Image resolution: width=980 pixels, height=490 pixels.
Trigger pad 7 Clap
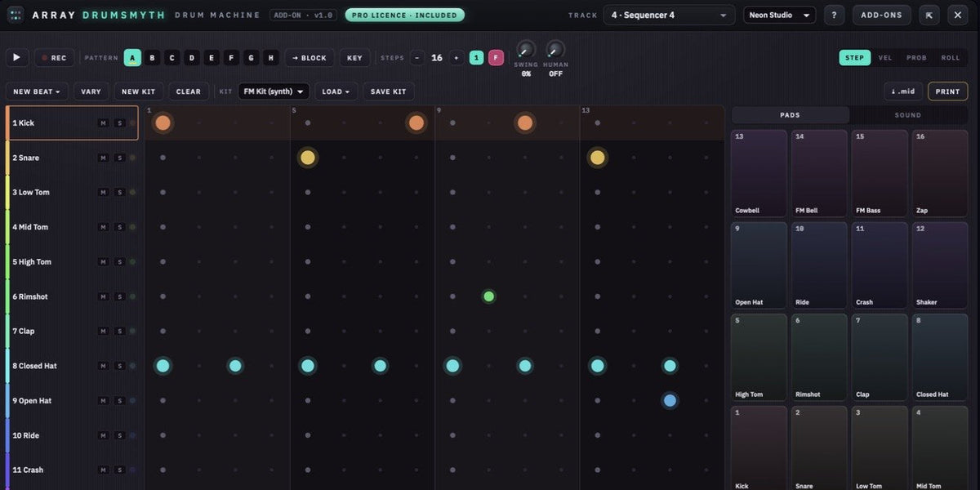pyautogui.click(x=880, y=358)
